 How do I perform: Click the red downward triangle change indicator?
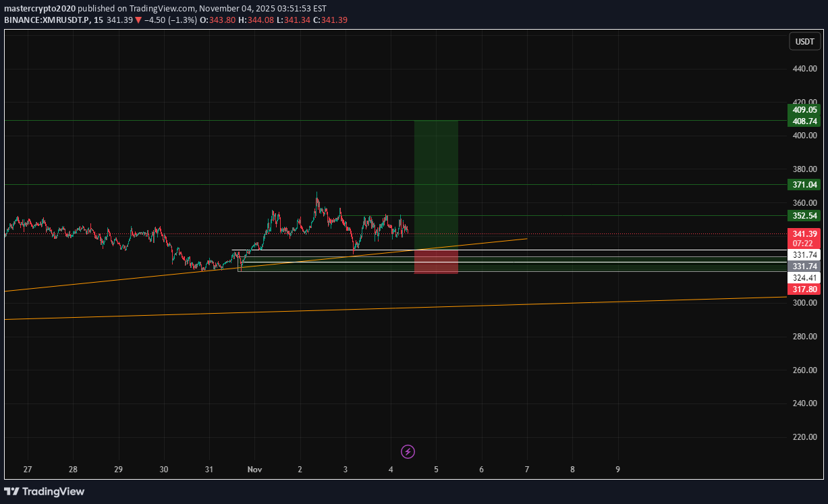(x=138, y=20)
